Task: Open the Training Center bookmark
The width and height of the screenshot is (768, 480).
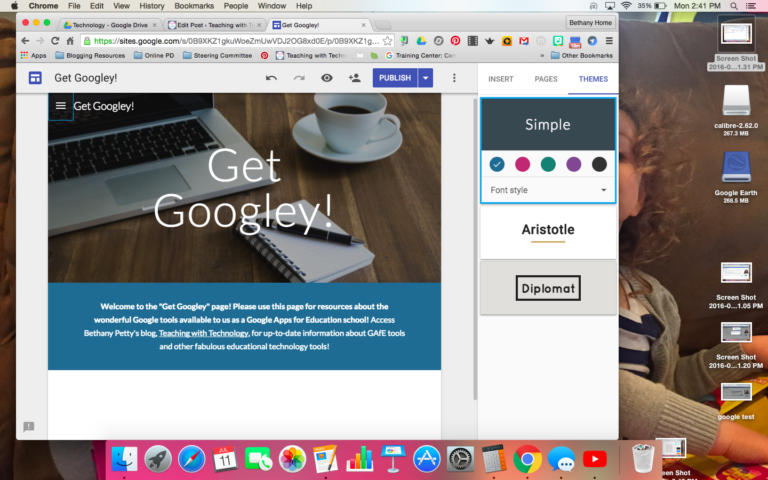Action: pyautogui.click(x=421, y=55)
